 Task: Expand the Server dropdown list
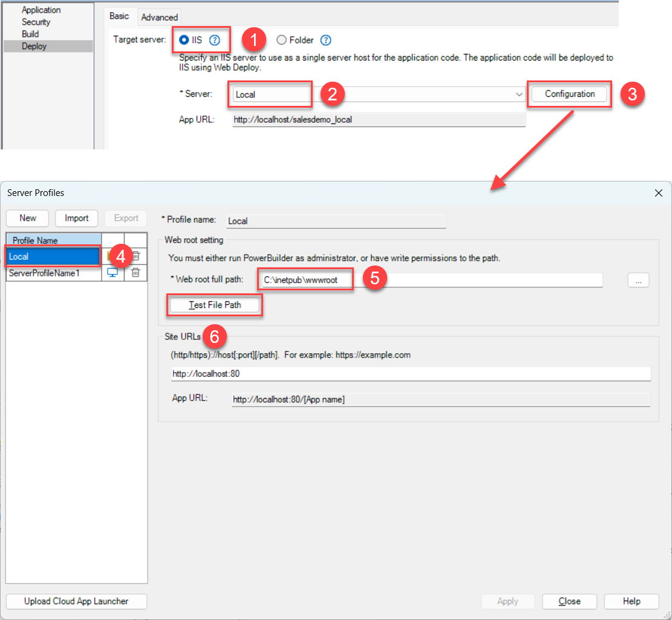pos(518,94)
